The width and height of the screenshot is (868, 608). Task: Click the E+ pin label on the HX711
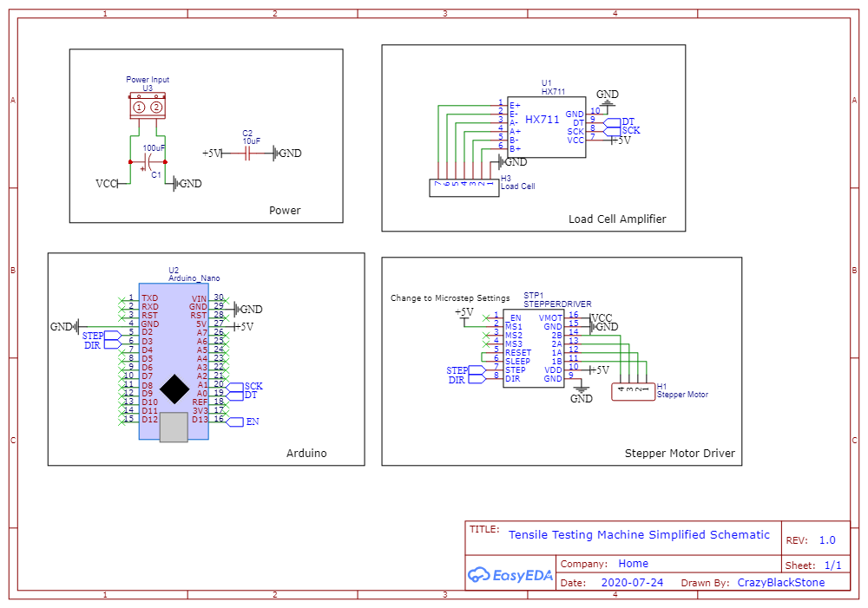[515, 106]
